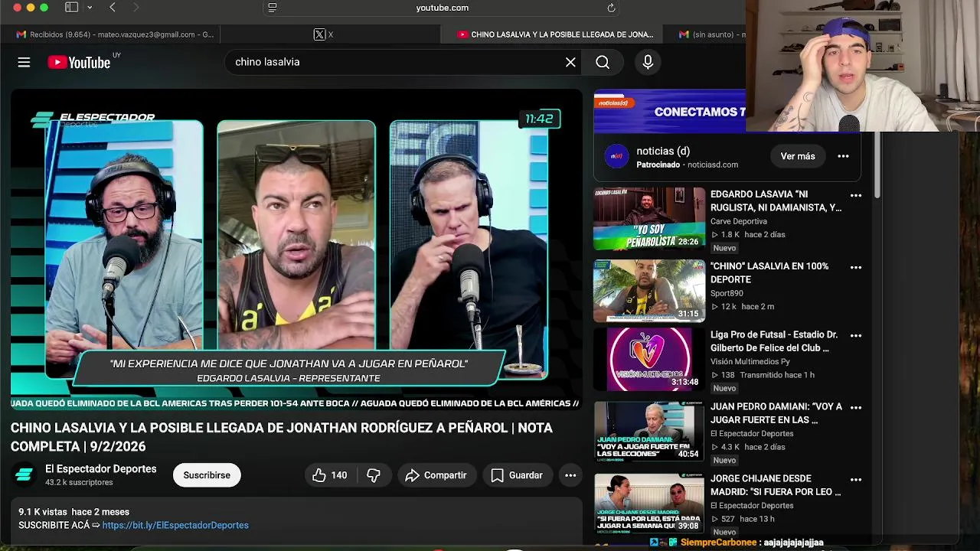Click Ver más on the noticias ad
Viewport: 980px width, 551px height.
[x=798, y=156]
